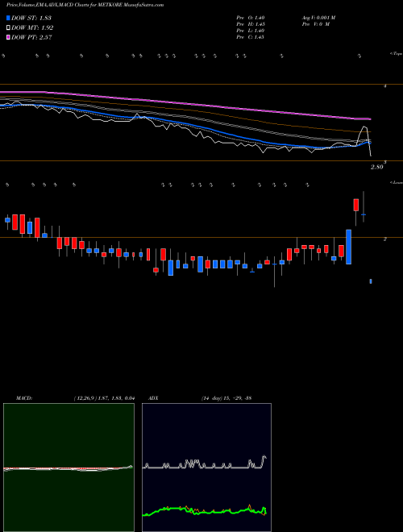This screenshot has width=403, height=532.
Task: Click the blue DOW ST legend swatch
Action: pos(8,18)
